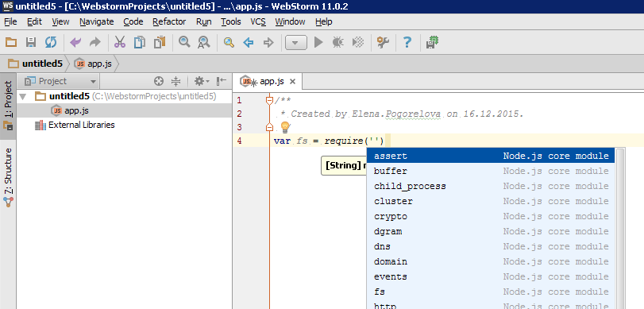Open the Code menu
Image resolution: width=644 pixels, height=309 pixels.
133,21
